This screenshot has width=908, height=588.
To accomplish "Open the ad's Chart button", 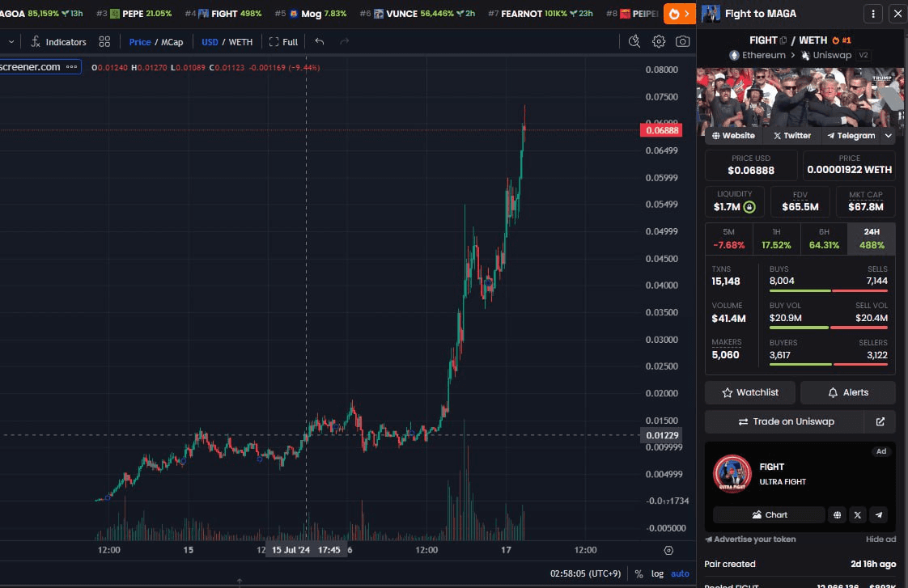I will pos(769,514).
